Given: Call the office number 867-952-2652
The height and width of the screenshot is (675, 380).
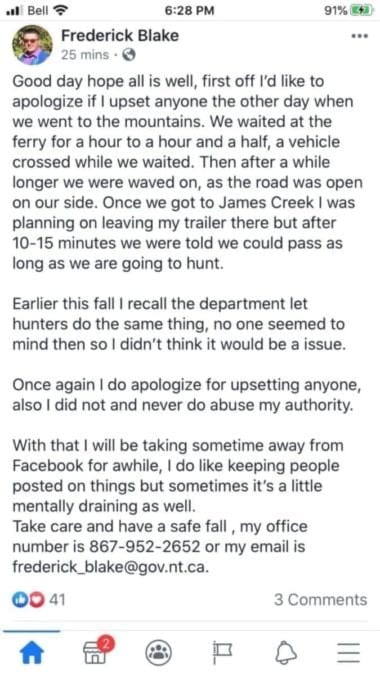Looking at the screenshot, I should click(x=144, y=547).
